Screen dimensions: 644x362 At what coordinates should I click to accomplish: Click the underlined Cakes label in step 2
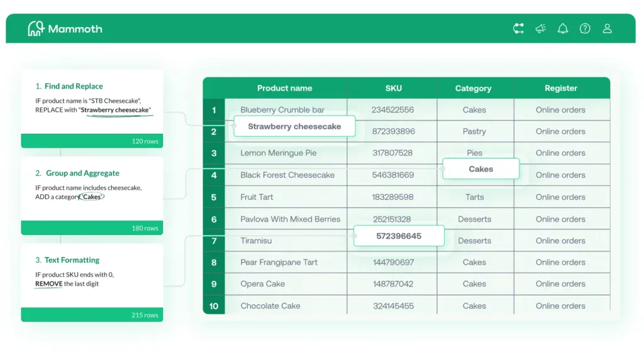pos(91,197)
